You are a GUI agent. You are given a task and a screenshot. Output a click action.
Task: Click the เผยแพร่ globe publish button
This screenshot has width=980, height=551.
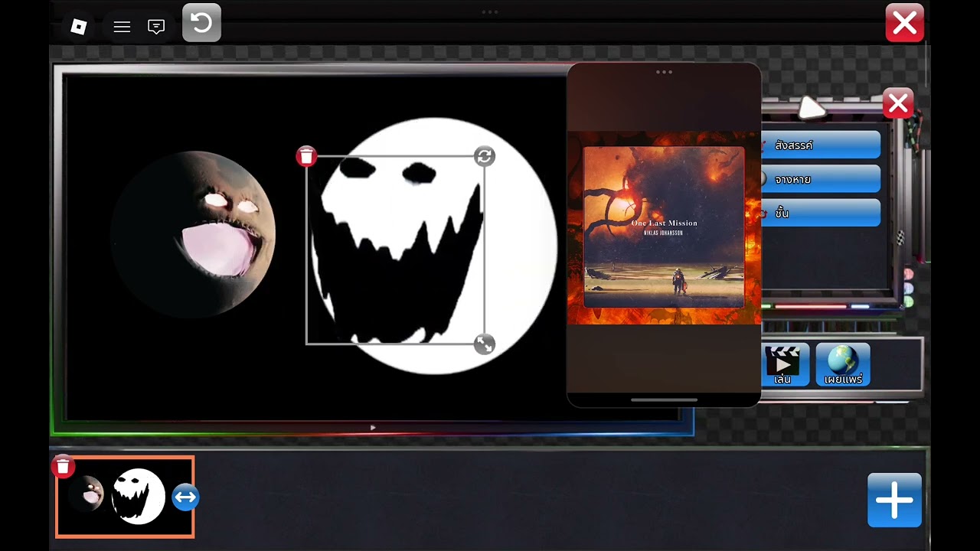click(x=843, y=364)
